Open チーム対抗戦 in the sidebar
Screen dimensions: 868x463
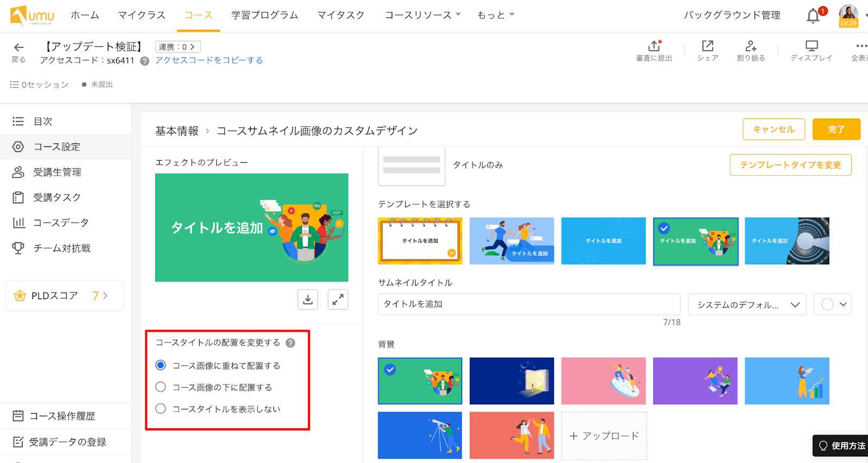click(x=65, y=248)
